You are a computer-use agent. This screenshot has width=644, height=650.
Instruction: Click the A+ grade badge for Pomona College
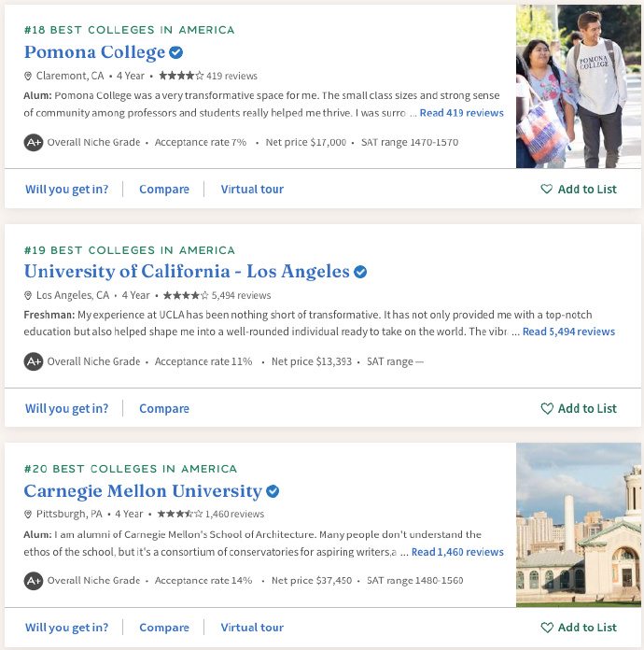coord(34,143)
